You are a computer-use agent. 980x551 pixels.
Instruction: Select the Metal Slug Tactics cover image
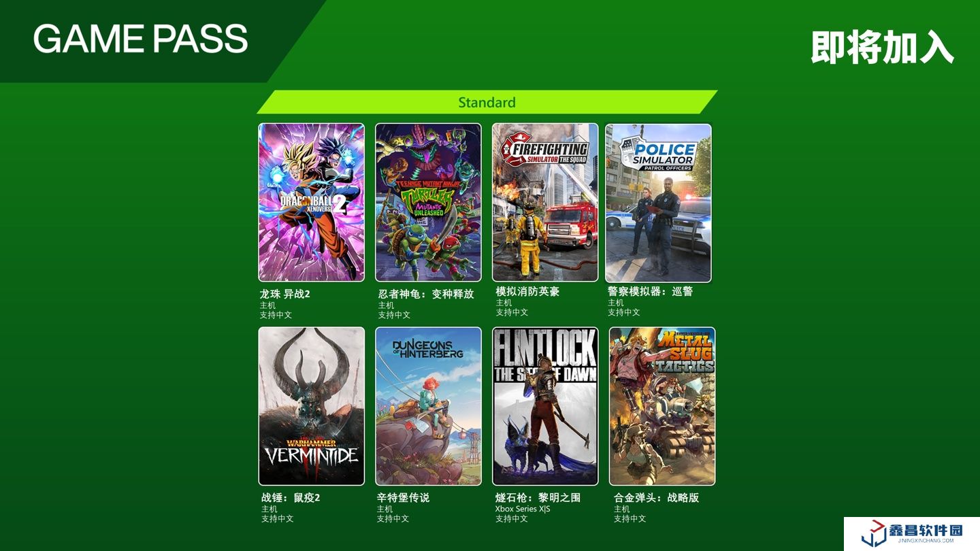(662, 406)
